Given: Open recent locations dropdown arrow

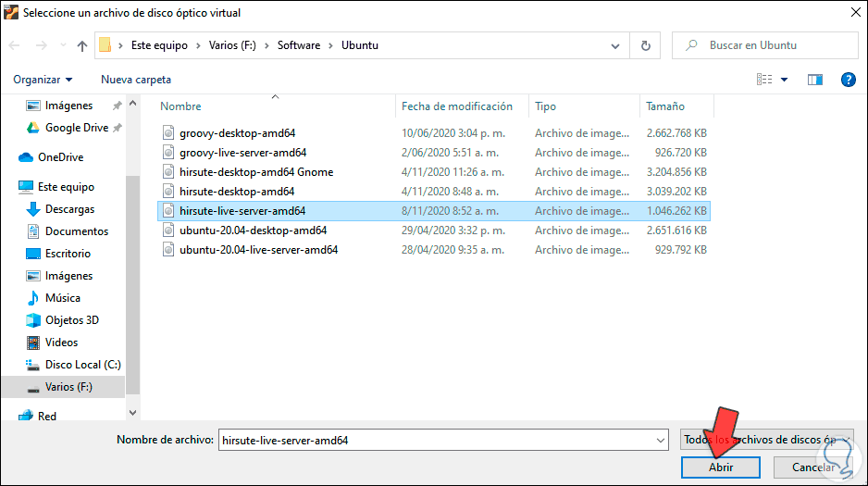Looking at the screenshot, I should coord(63,45).
